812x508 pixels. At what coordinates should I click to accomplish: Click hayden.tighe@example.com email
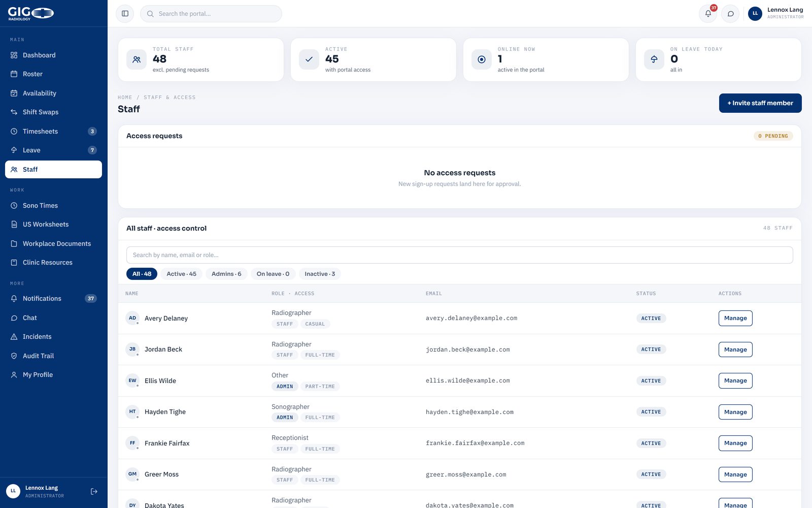tap(469, 412)
